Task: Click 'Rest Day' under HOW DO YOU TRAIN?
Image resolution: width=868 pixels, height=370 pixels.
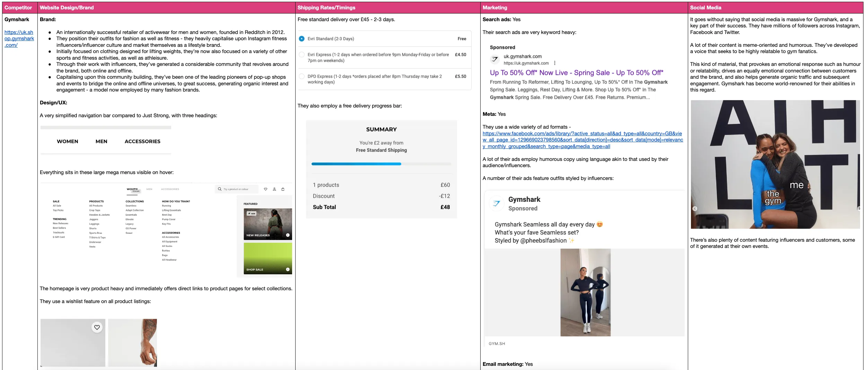Action: pyautogui.click(x=167, y=215)
